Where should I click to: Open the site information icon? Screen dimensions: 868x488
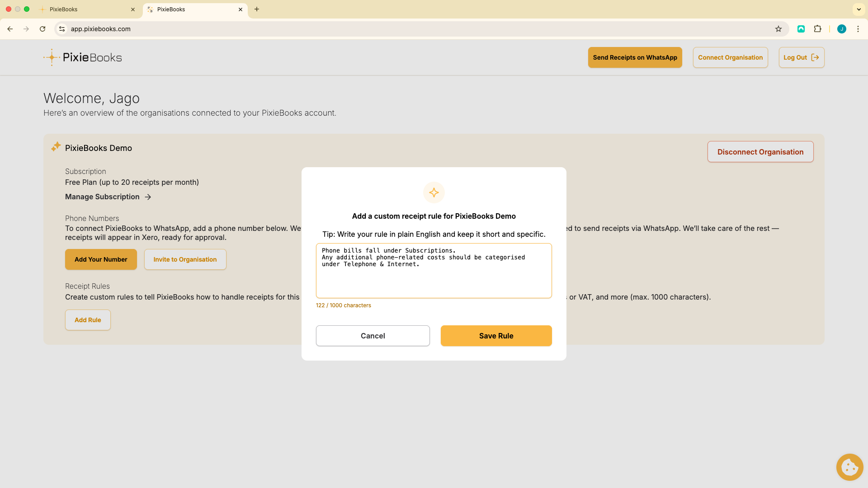click(62, 29)
